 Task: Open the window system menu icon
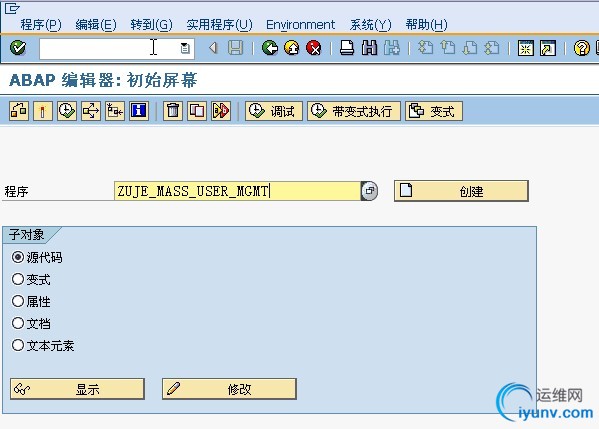(x=12, y=8)
